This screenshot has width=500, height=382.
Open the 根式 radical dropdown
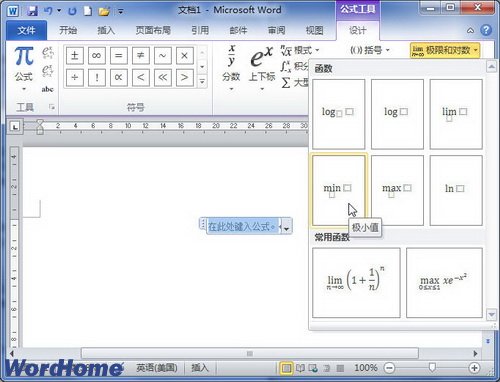(x=300, y=51)
